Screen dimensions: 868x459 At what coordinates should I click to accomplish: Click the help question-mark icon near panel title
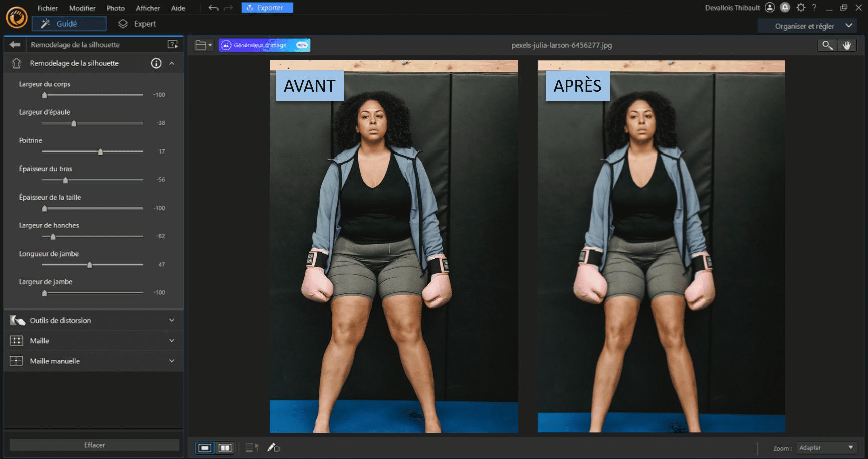173,44
